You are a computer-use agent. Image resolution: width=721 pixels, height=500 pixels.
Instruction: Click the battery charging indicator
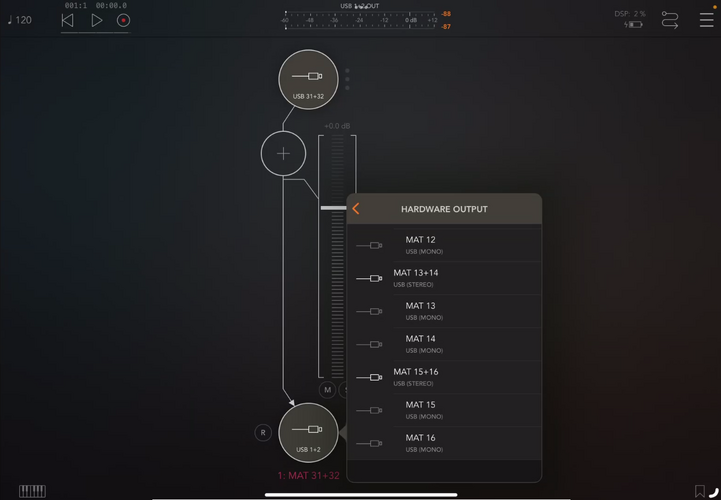click(x=633, y=24)
